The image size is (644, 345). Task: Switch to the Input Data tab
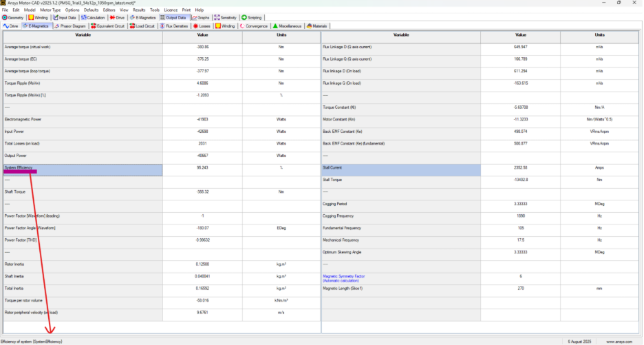pyautogui.click(x=66, y=17)
